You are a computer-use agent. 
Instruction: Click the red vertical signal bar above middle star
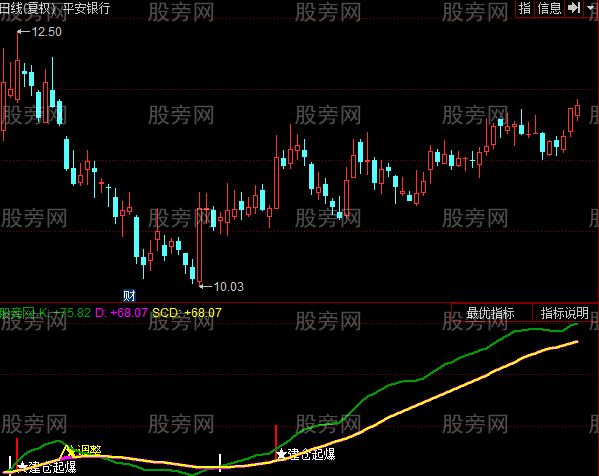pos(276,437)
